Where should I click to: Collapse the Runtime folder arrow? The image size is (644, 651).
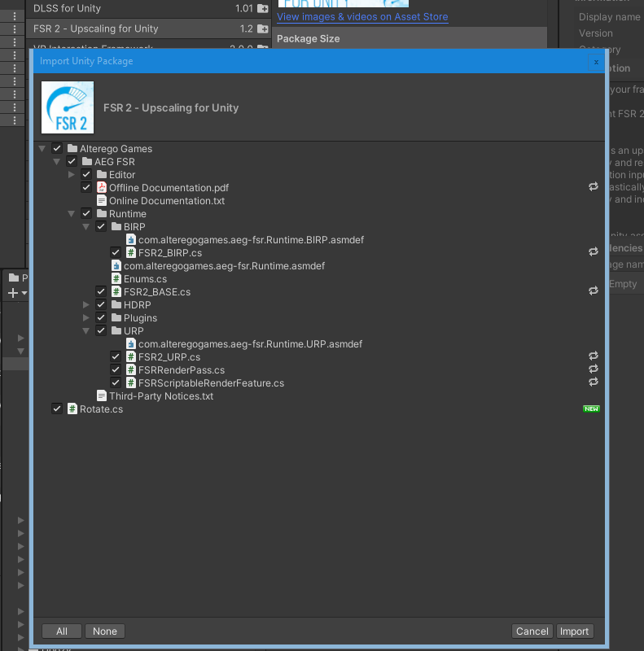(x=72, y=213)
